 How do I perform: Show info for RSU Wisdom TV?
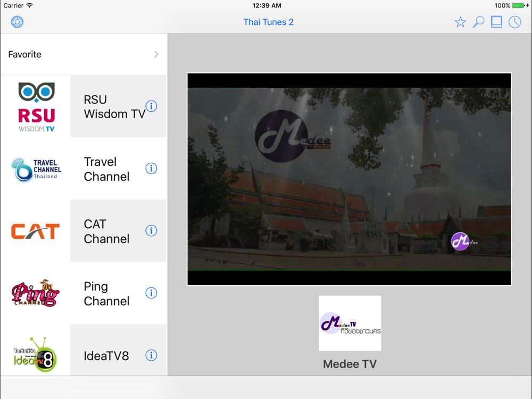click(151, 106)
